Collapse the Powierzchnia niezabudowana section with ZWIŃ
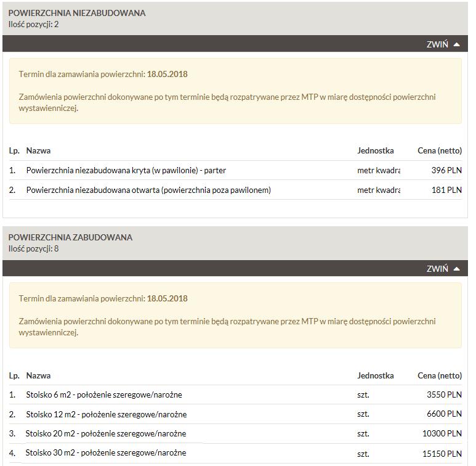476x466 pixels. tap(443, 44)
